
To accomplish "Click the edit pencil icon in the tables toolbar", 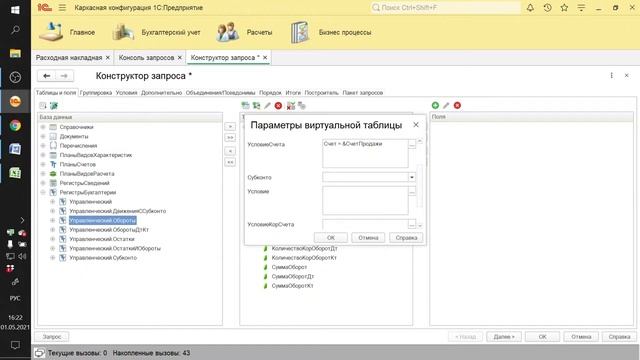I will coord(267,106).
